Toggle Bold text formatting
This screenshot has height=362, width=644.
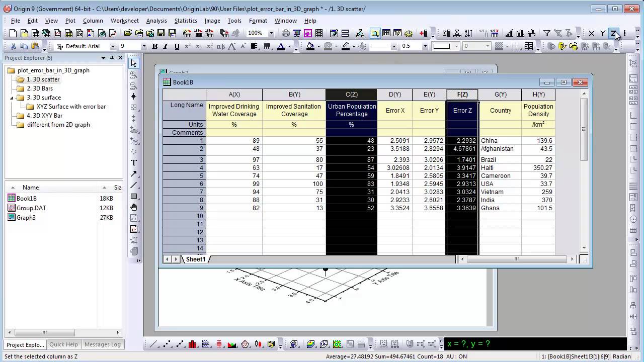click(x=155, y=46)
